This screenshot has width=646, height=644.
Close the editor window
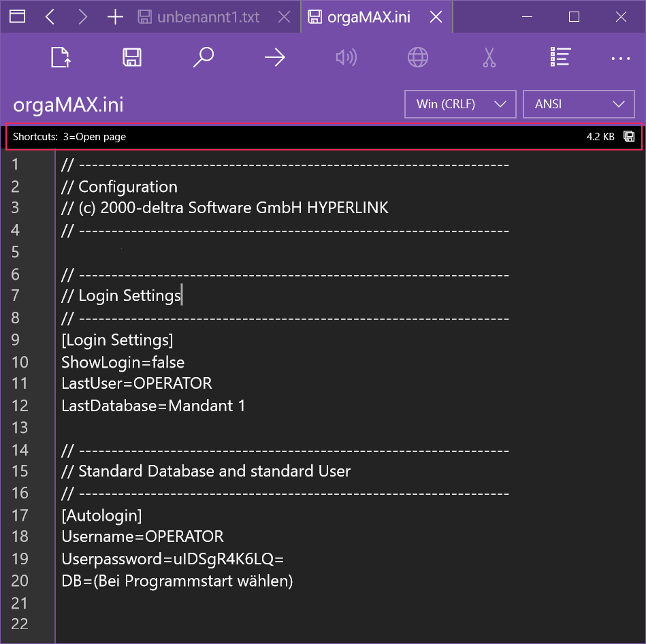click(621, 17)
